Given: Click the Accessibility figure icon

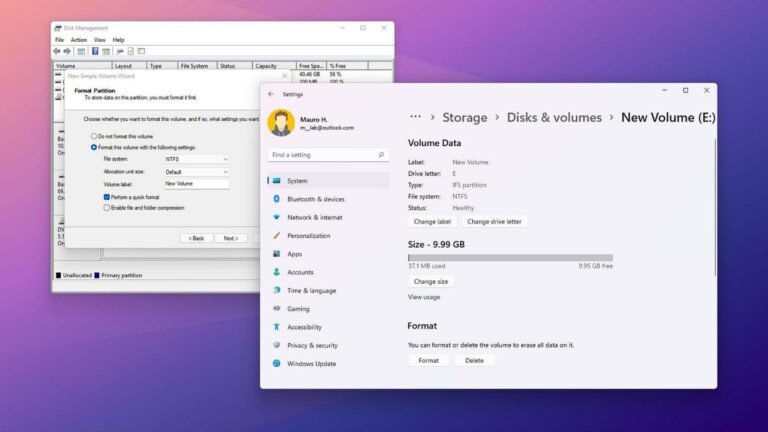Looking at the screenshot, I should tap(277, 327).
